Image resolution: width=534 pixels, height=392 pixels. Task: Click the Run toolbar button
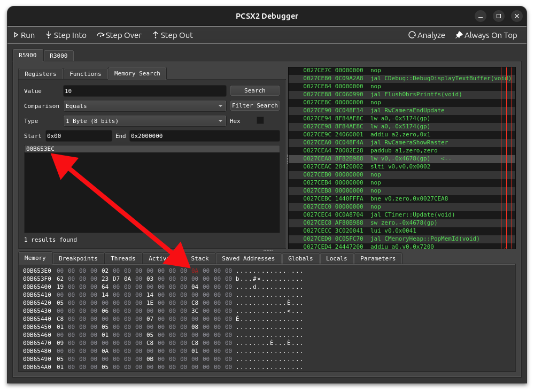24,35
